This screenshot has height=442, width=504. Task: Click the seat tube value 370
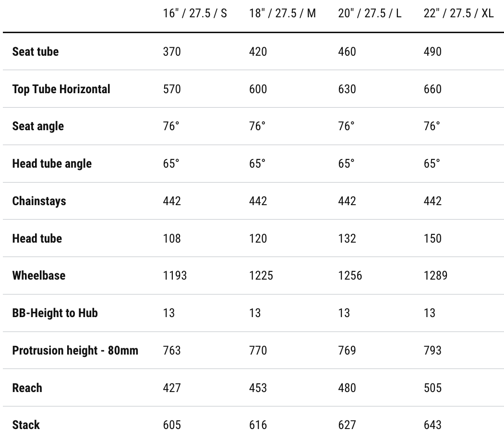pos(172,51)
